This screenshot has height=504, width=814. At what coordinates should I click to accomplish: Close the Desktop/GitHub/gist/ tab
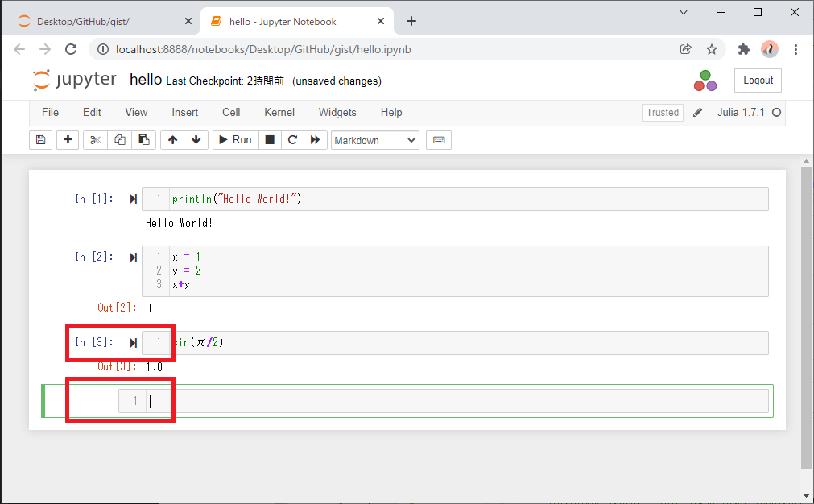(x=188, y=21)
